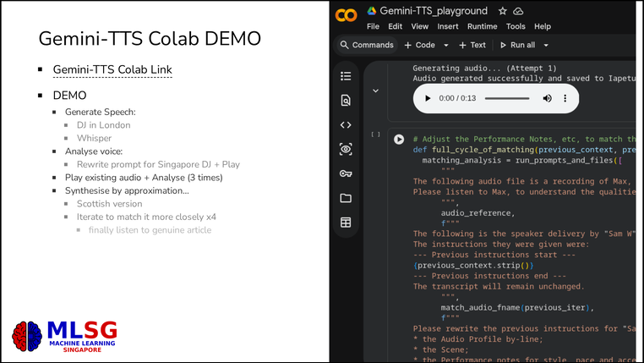Click the 'Gemini-TTS Colab DEMO' slide title
This screenshot has width=644, height=363.
pyautogui.click(x=150, y=39)
